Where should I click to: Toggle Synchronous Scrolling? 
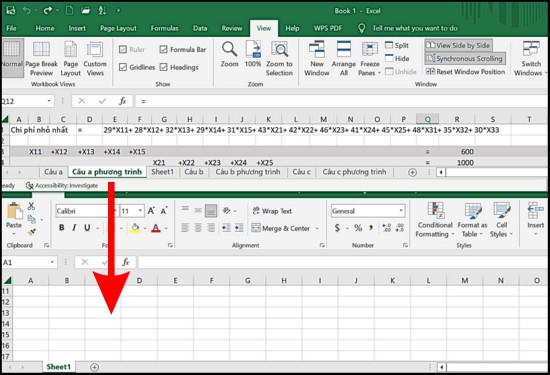coord(465,59)
